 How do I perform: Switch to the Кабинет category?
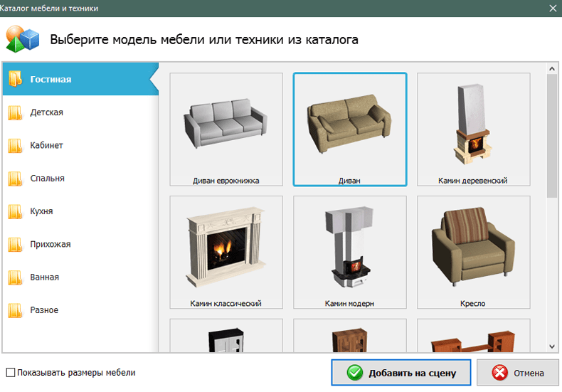click(x=46, y=145)
